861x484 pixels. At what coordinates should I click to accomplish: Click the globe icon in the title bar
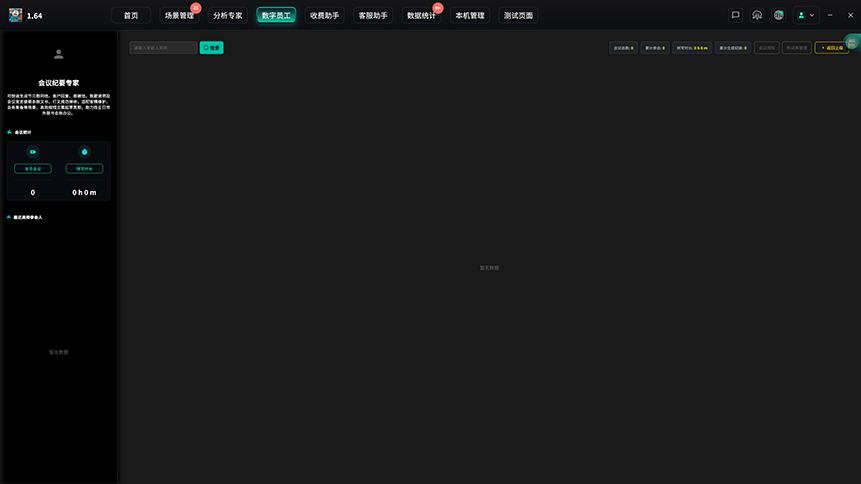[779, 15]
